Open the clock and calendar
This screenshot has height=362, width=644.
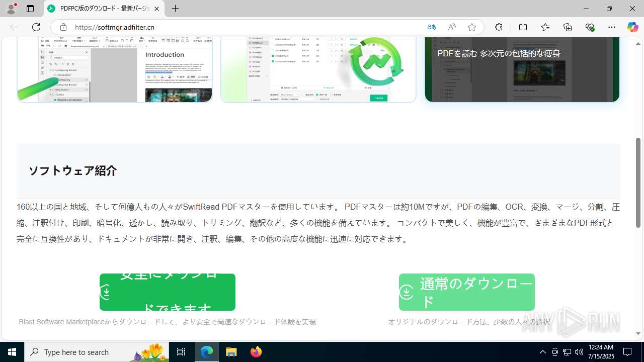click(601, 352)
